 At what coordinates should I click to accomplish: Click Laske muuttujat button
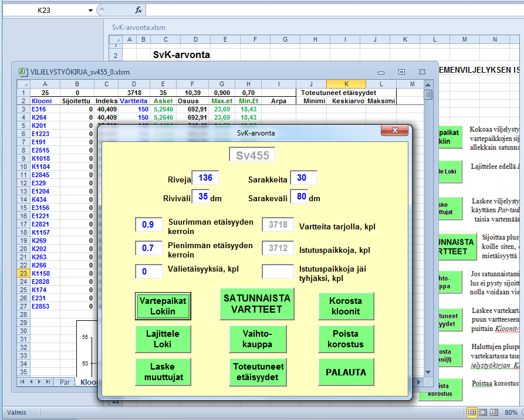pyautogui.click(x=163, y=372)
